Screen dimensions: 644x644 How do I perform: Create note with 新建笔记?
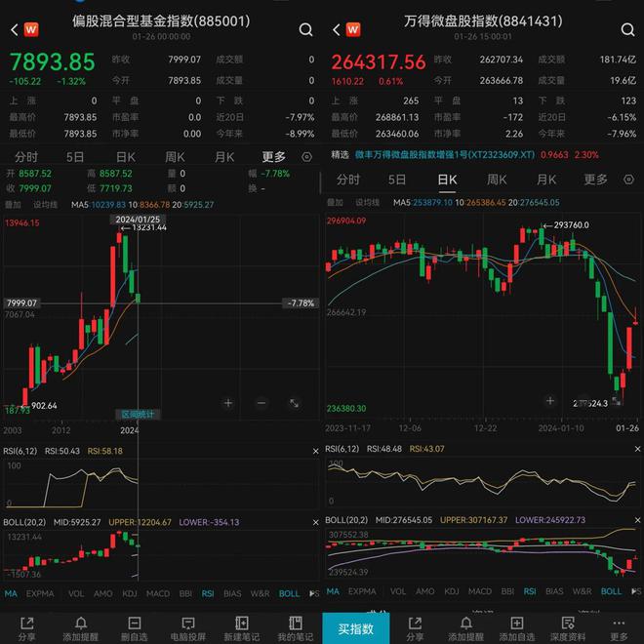(242, 628)
